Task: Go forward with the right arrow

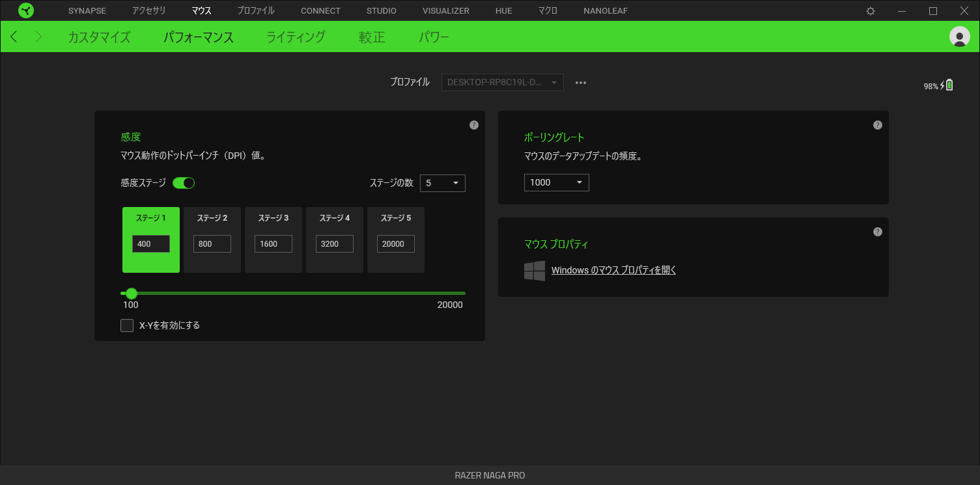Action: pyautogui.click(x=38, y=37)
